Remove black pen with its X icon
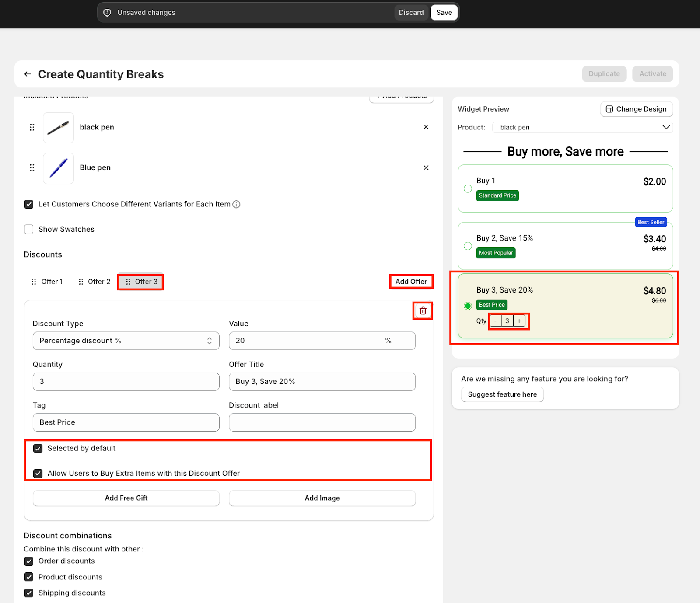The width and height of the screenshot is (700, 603). 426,127
